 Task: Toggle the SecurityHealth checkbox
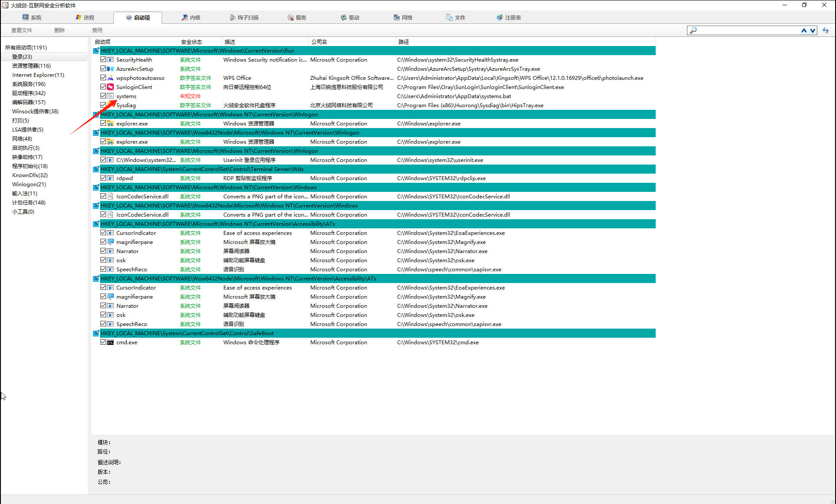[103, 59]
